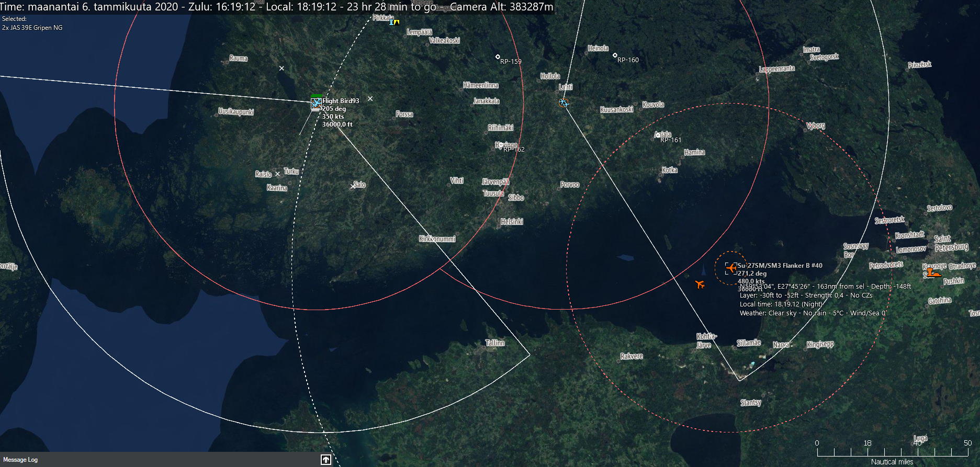The width and height of the screenshot is (980, 467).
Task: Click the blue airbase tower icon at Pirkkala
Action: [391, 22]
